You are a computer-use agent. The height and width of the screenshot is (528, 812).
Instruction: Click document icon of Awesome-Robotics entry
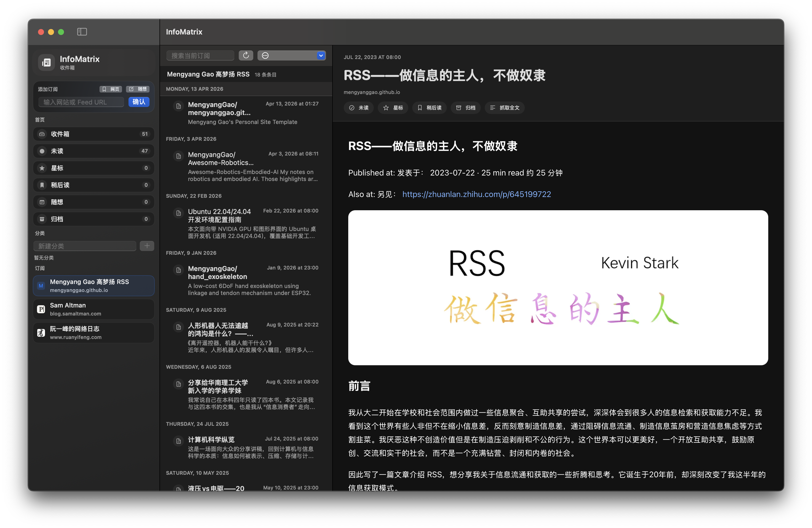tap(178, 156)
